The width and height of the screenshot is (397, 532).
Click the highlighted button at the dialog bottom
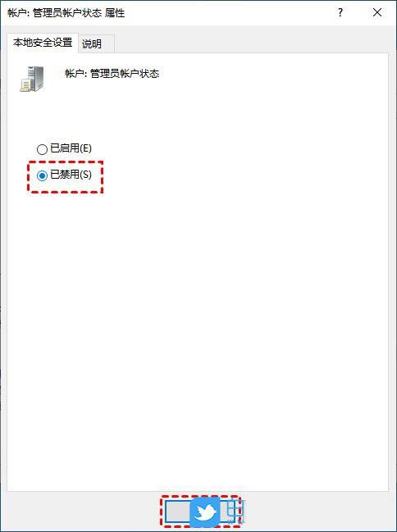pyautogui.click(x=202, y=512)
